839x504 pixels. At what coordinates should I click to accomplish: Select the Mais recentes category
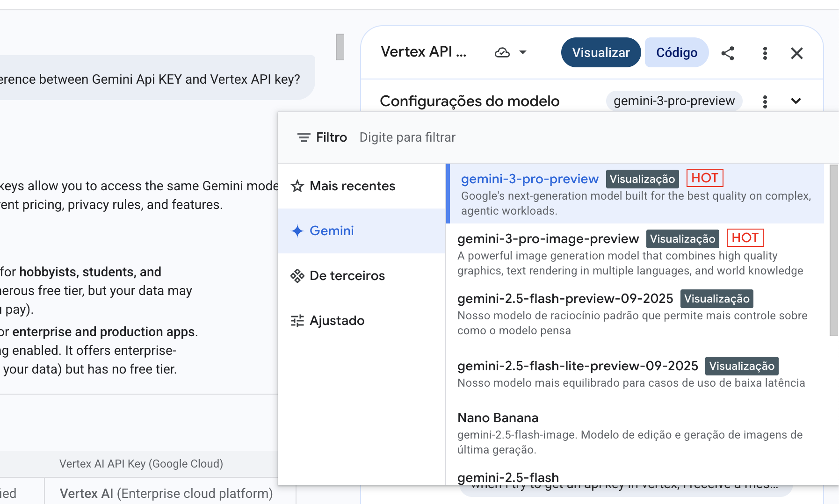click(x=351, y=186)
